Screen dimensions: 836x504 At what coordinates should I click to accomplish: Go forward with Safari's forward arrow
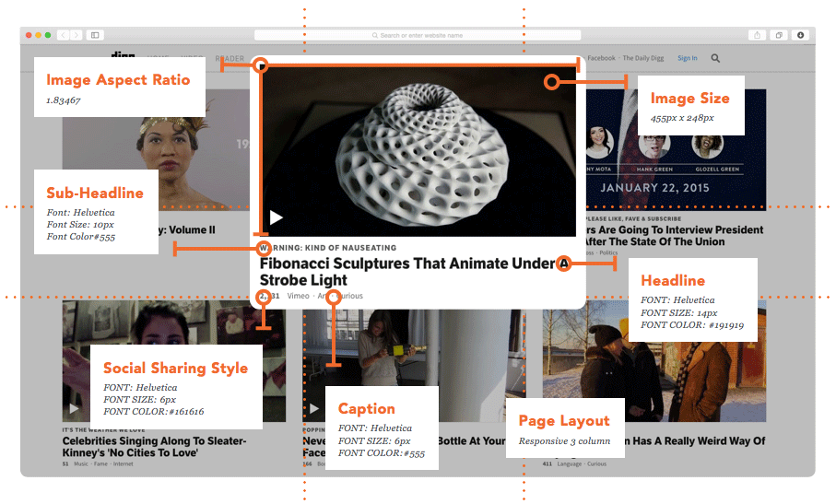click(x=77, y=35)
